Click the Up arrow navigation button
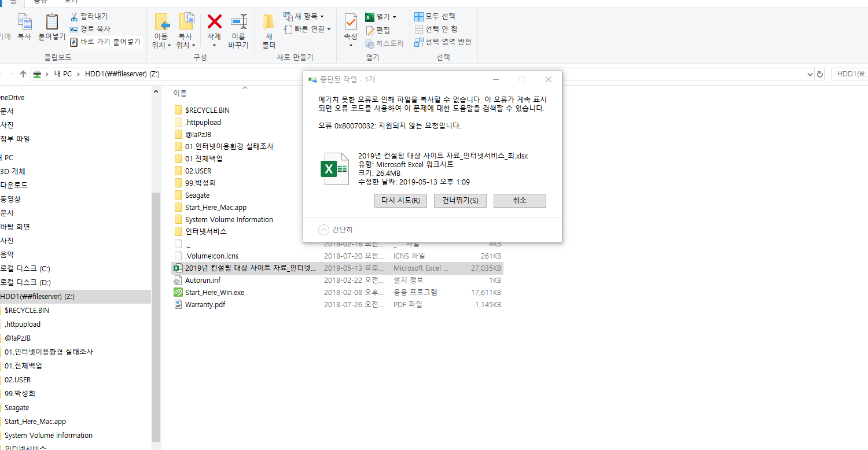 tap(23, 74)
